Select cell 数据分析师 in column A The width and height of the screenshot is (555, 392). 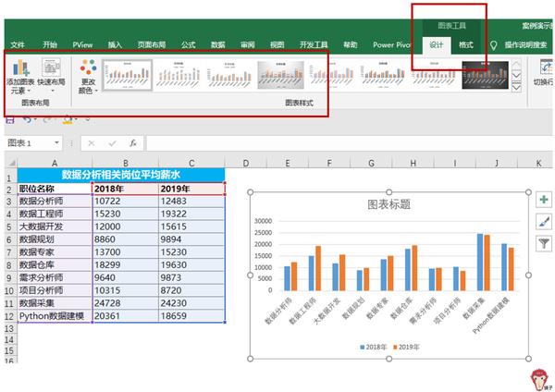click(x=55, y=201)
